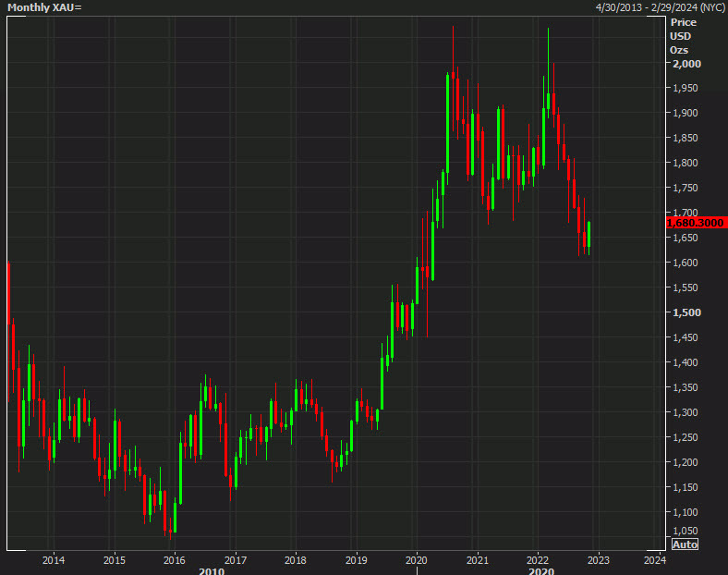Screen dimensions: 728x575
Task: Click the 2022 label on time axis
Action: pos(538,560)
